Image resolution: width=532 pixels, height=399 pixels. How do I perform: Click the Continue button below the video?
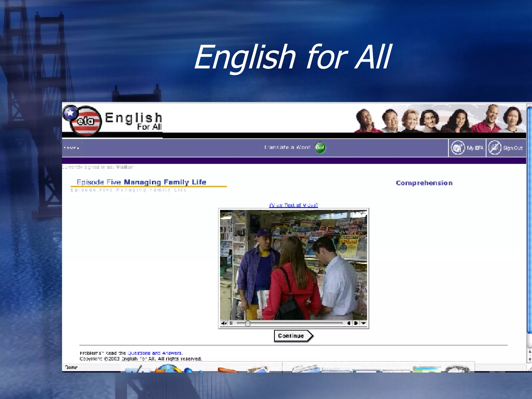click(x=294, y=336)
